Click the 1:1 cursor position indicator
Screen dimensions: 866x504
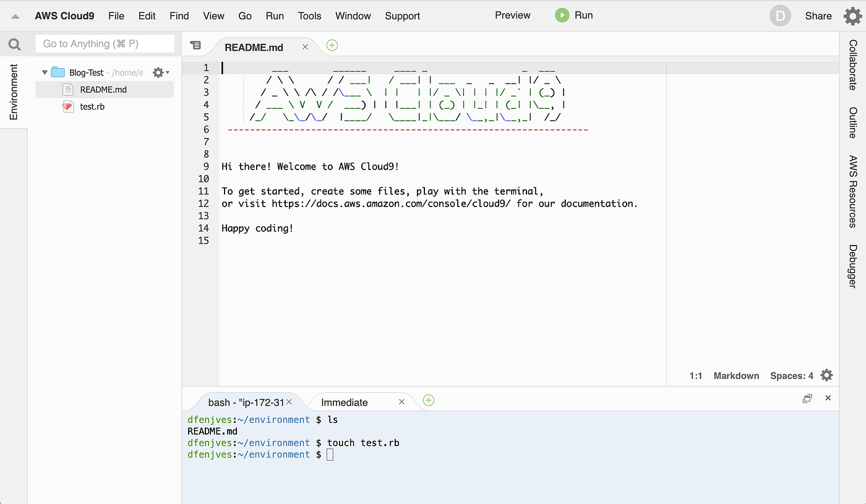coord(696,375)
